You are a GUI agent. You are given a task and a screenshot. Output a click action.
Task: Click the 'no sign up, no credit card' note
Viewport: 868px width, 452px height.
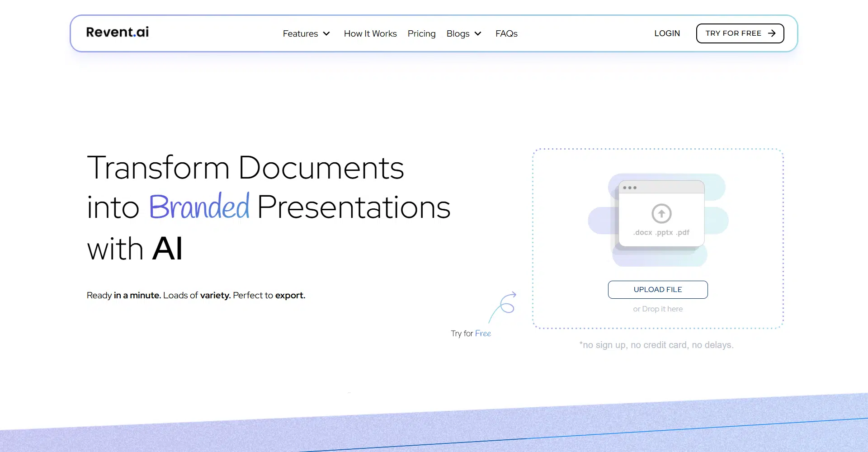point(656,345)
